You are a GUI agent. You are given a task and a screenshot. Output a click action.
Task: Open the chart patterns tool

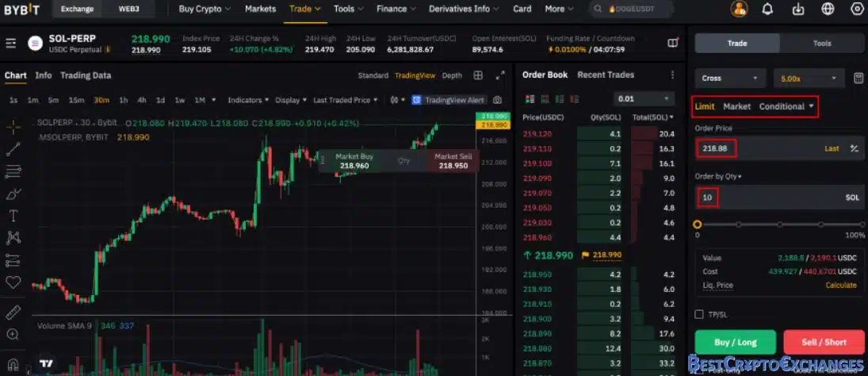coord(13,237)
